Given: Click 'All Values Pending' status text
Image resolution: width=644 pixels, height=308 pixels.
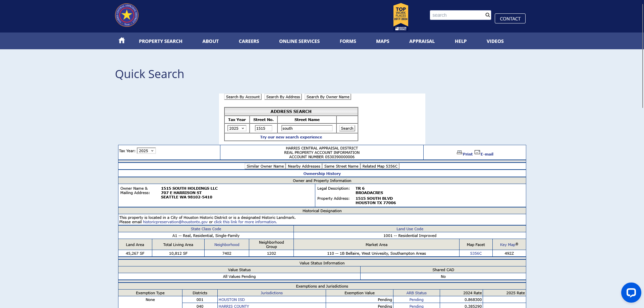Looking at the screenshot, I should point(239,276).
